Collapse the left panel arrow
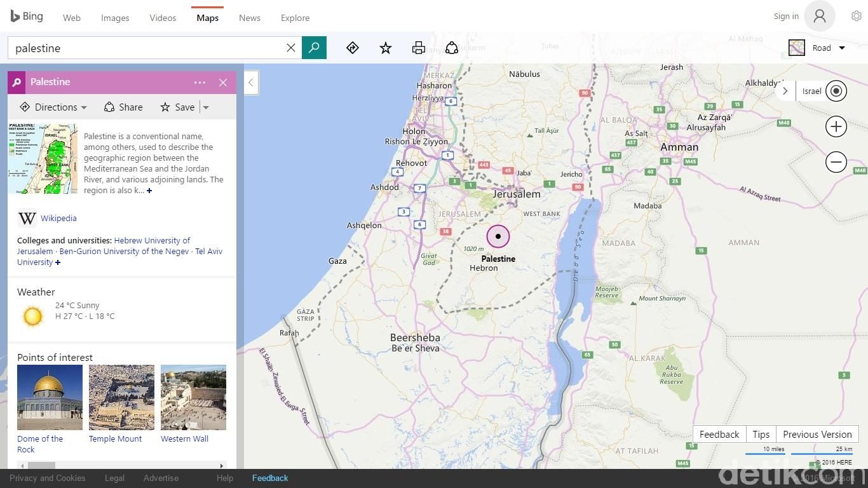 (251, 83)
